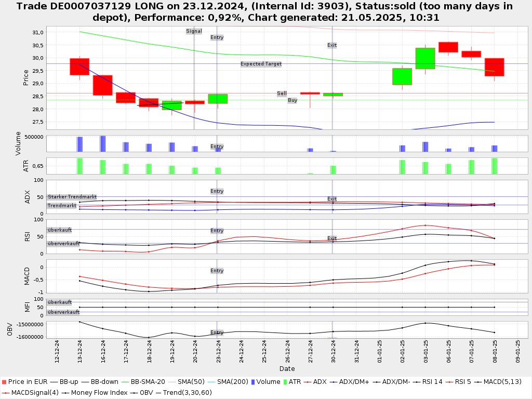Click the green candlestick on 03-01-25
The width and height of the screenshot is (532, 399).
click(x=425, y=58)
